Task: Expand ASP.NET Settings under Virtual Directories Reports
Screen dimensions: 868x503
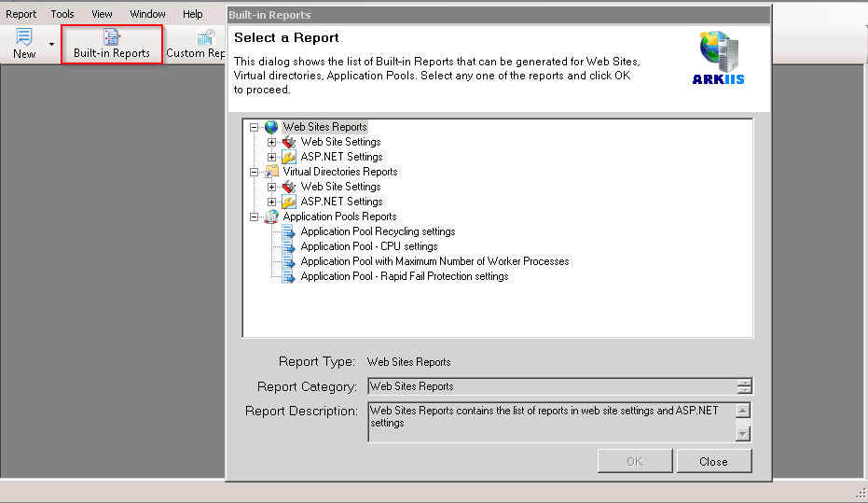Action: 272,202
